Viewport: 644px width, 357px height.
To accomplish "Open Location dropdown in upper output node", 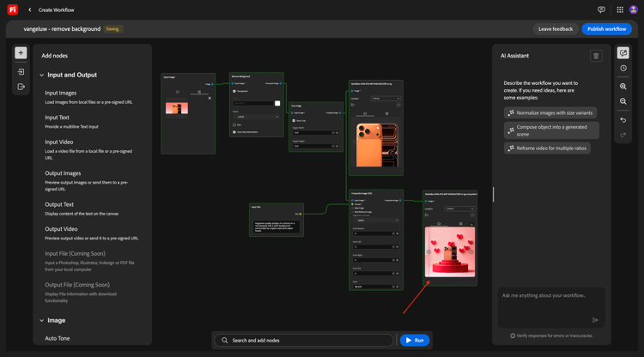I will [x=386, y=99].
